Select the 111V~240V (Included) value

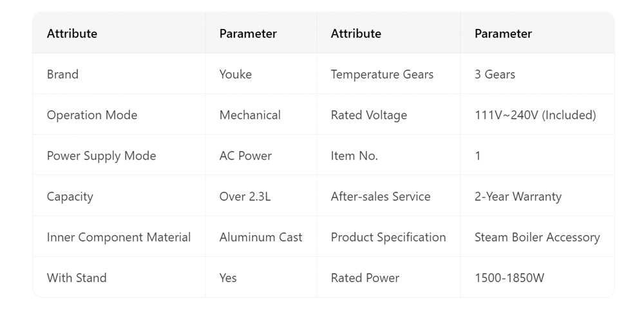click(535, 115)
